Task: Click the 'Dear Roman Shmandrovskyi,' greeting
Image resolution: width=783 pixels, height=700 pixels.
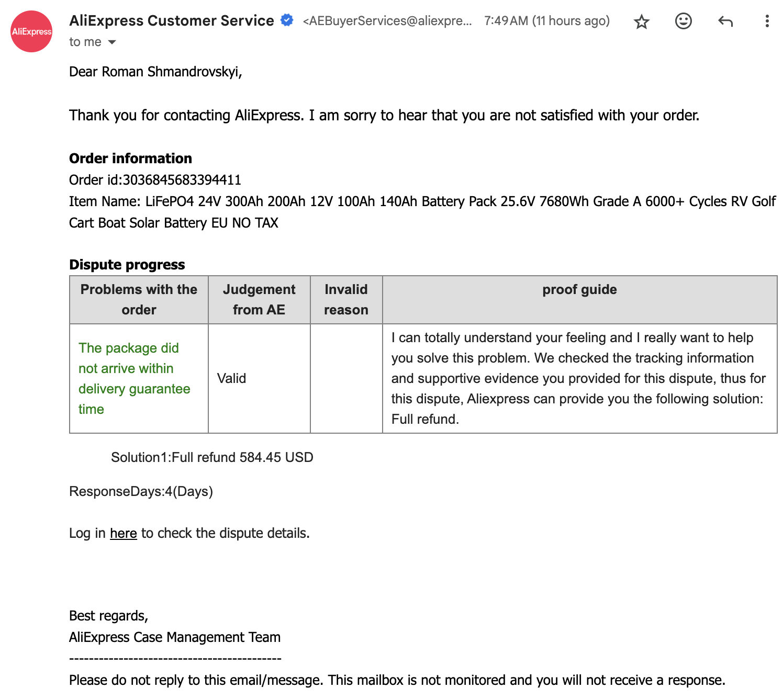Action: coord(155,72)
